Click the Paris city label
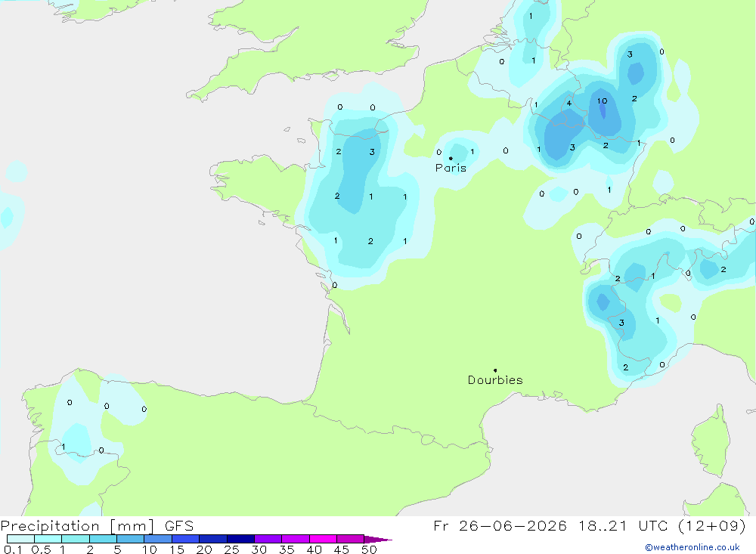The height and width of the screenshot is (554, 756). [x=451, y=169]
